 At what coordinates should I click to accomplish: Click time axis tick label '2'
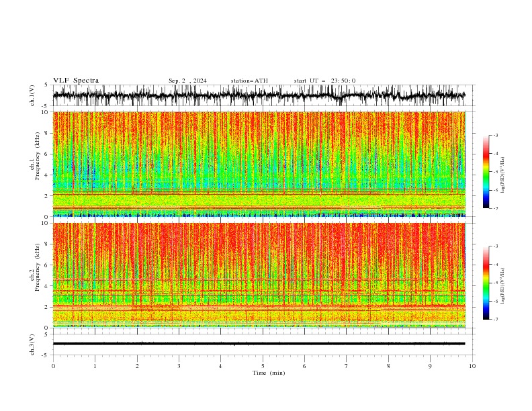(x=137, y=366)
